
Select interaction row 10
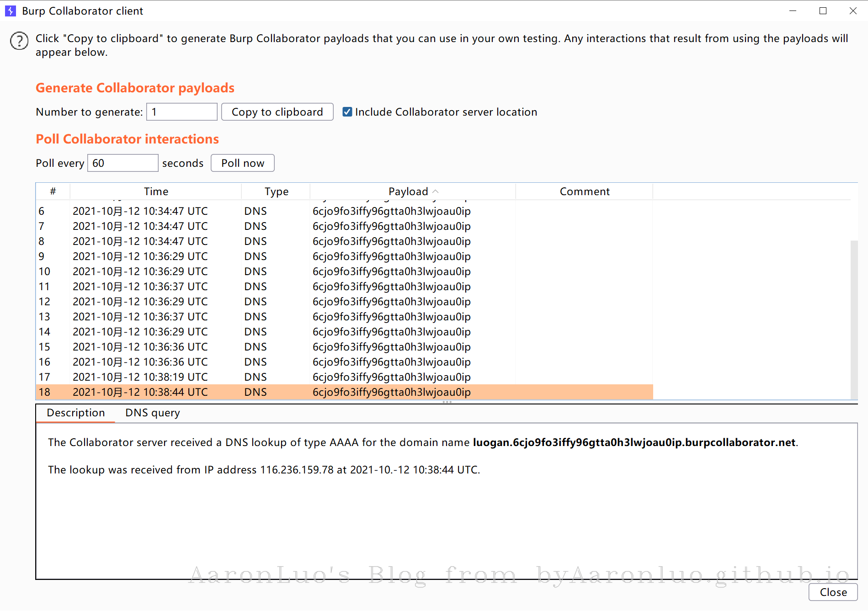[344, 271]
